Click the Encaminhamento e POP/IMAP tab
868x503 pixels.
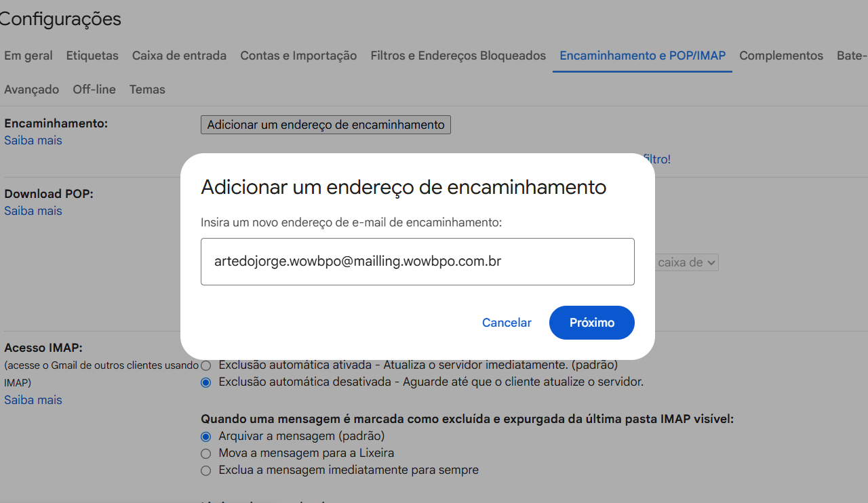tap(642, 56)
